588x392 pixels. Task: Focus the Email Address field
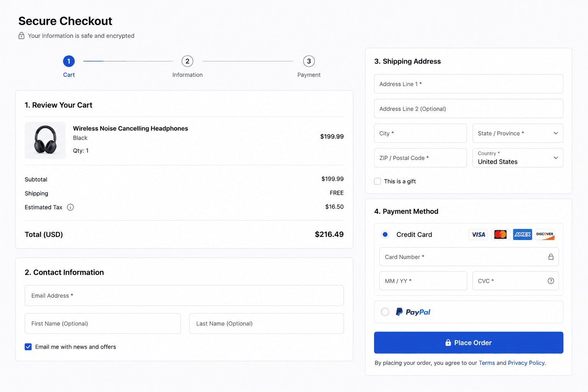[184, 296]
